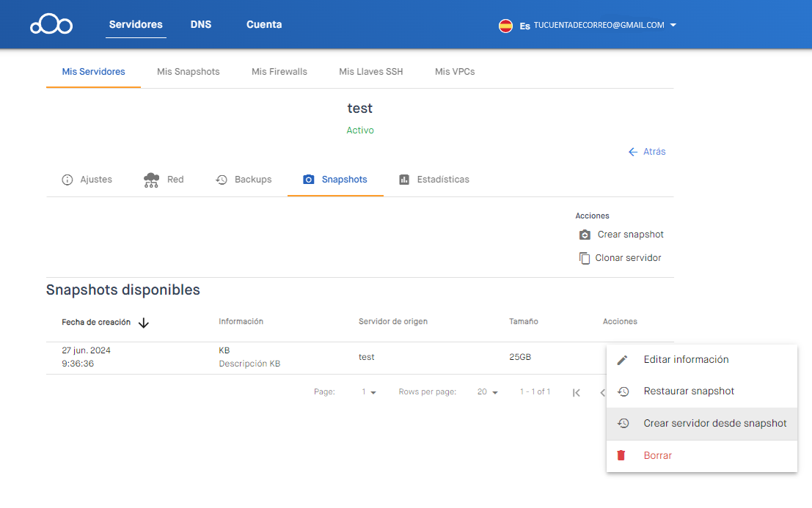Select the Crear snapshot camera icon
Viewport: 812px width, 508px height.
[x=585, y=234]
